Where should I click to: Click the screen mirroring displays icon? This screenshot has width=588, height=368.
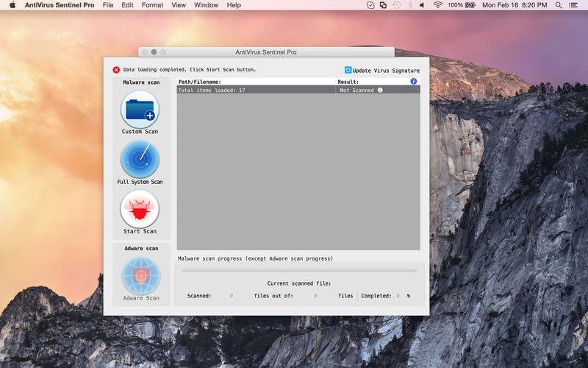pyautogui.click(x=383, y=5)
